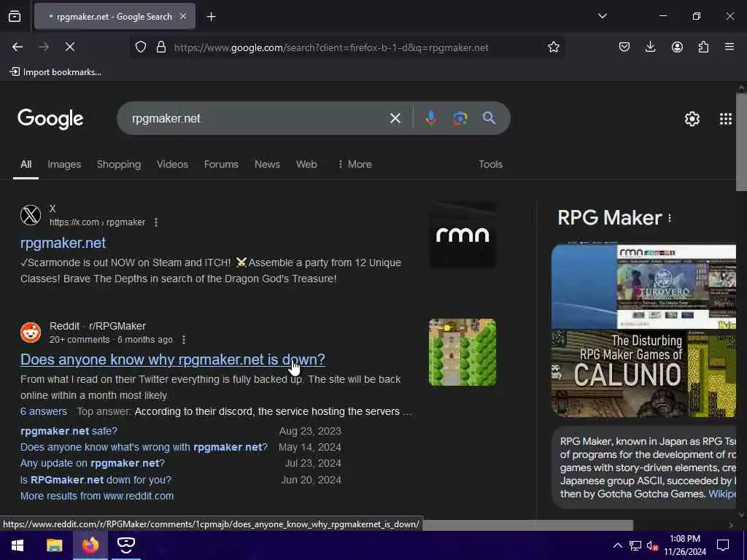Stop loading the current page
Screen dimensions: 747x560
click(70, 47)
